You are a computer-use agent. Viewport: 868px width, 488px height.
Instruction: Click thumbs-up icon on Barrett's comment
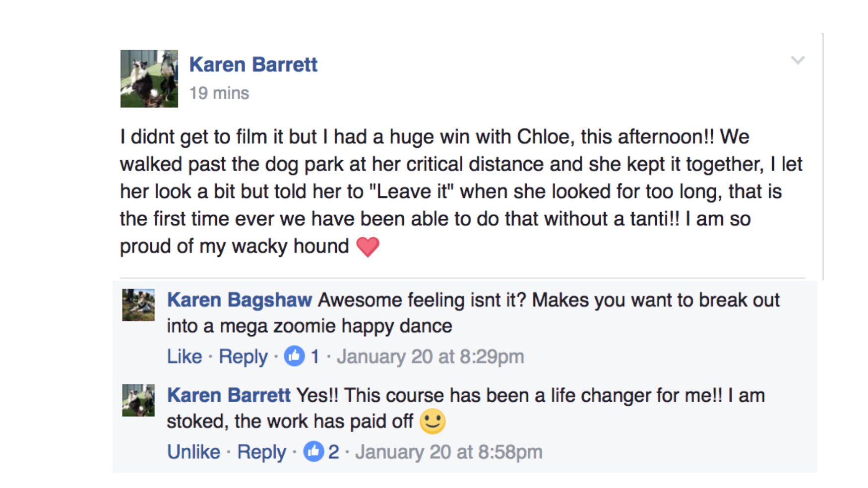(313, 451)
